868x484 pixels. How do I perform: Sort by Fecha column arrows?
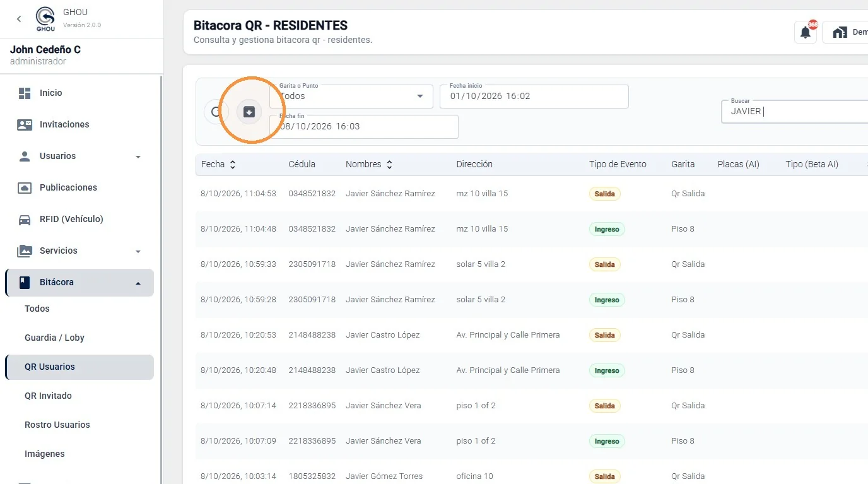tap(233, 165)
